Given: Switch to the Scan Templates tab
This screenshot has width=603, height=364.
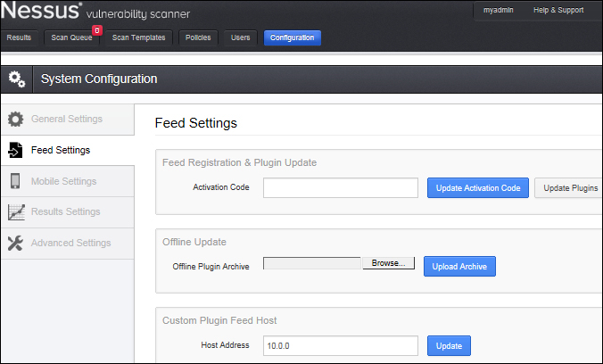Looking at the screenshot, I should (x=138, y=37).
